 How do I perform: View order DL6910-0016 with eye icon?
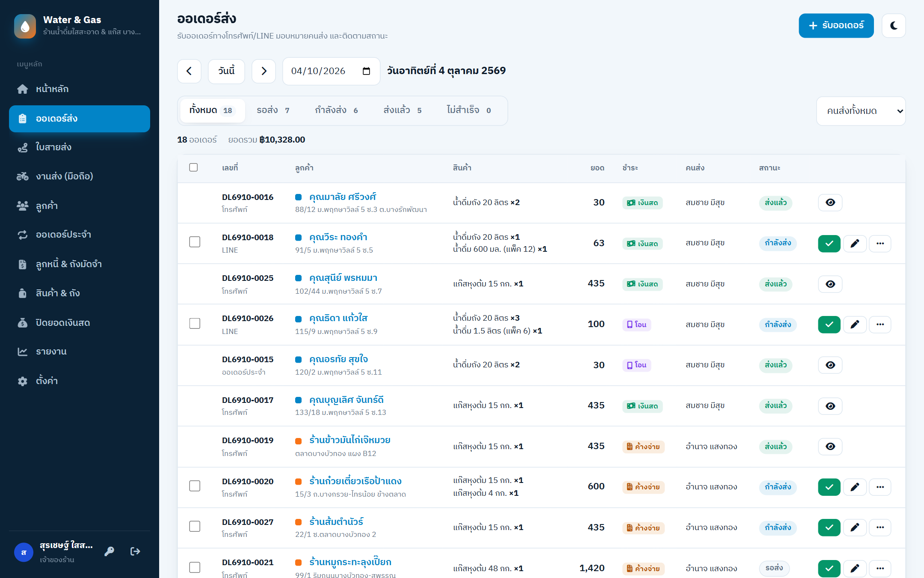pyautogui.click(x=830, y=203)
